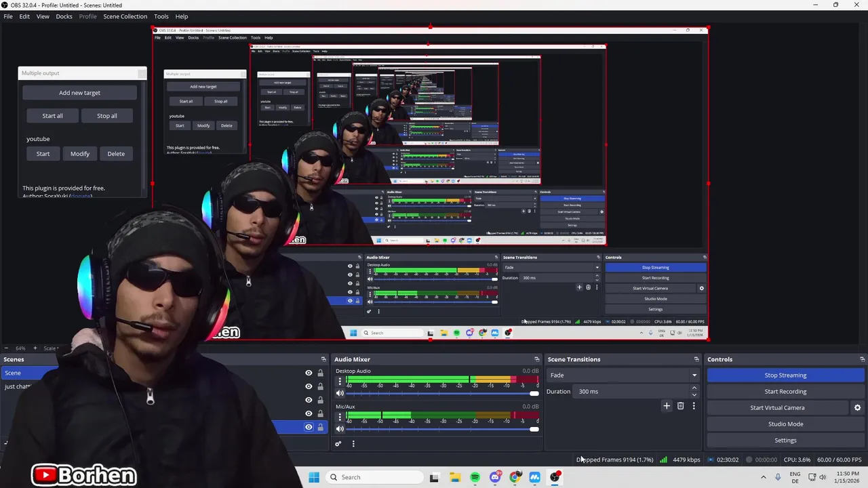Toggle visibility eye of second source row

click(309, 386)
